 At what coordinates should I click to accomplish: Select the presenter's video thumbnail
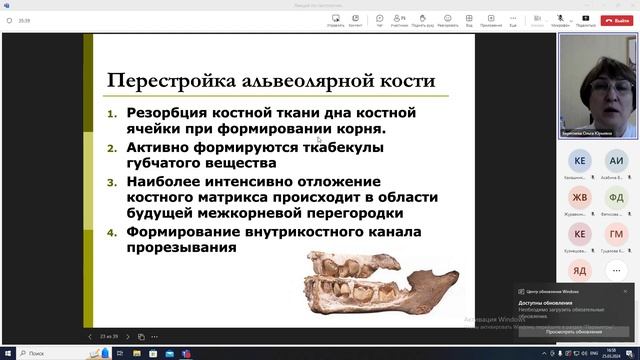[598, 87]
